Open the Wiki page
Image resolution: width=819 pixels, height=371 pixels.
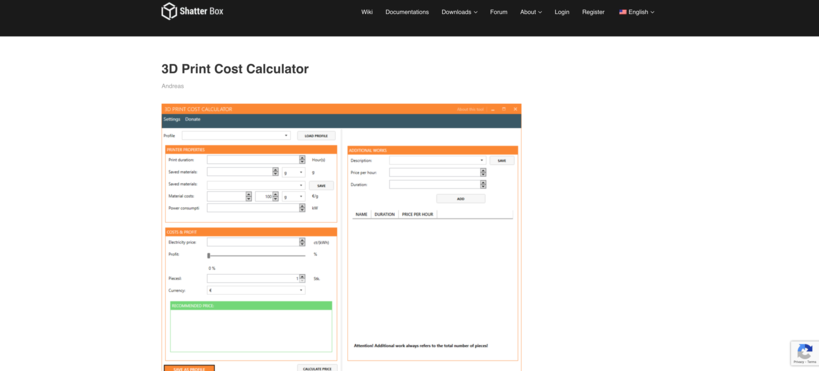click(x=367, y=12)
